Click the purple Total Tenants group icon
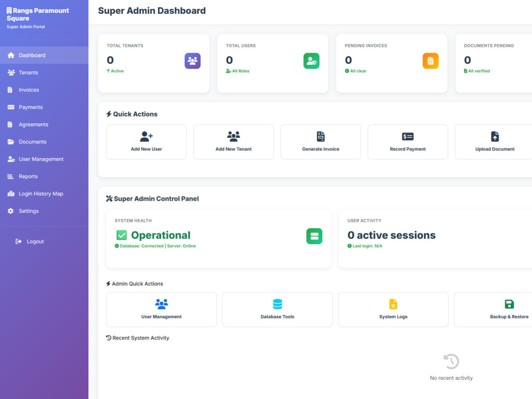The image size is (532, 399). pos(193,61)
